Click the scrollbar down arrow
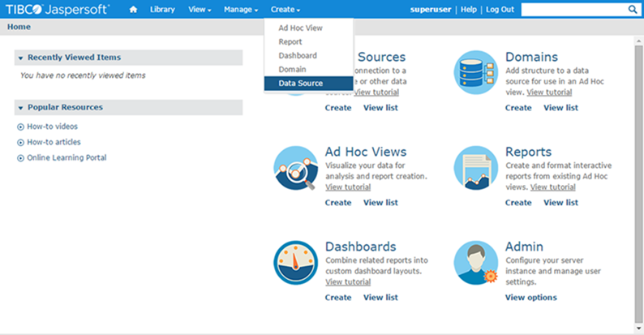The width and height of the screenshot is (644, 335). coord(638,329)
